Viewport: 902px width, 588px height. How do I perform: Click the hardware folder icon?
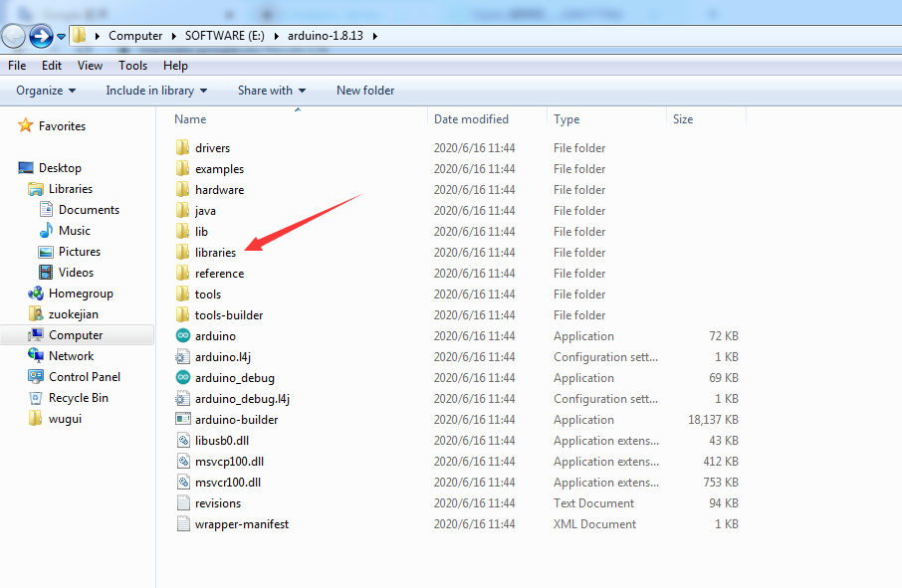[182, 190]
